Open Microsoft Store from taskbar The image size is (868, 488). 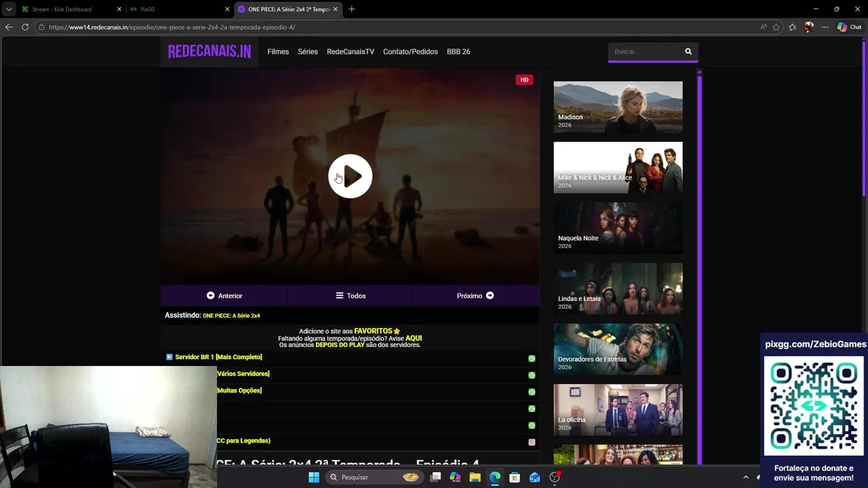pos(515,477)
